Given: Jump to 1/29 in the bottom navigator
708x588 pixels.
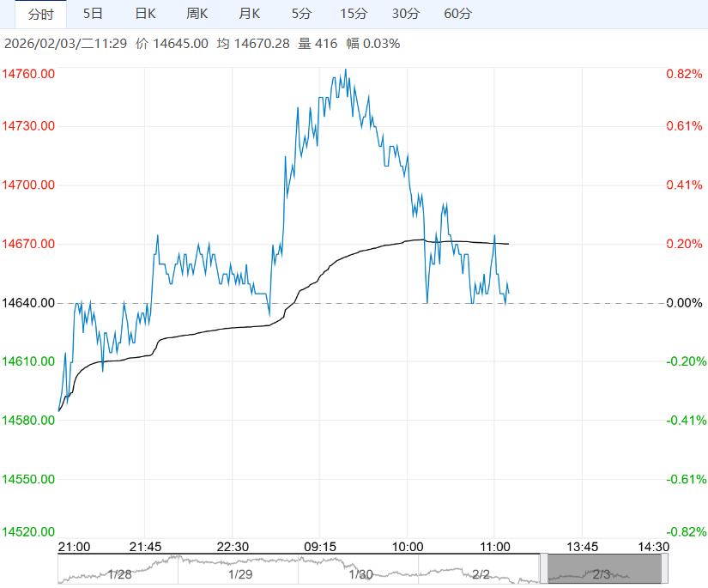Looking at the screenshot, I should tap(240, 573).
